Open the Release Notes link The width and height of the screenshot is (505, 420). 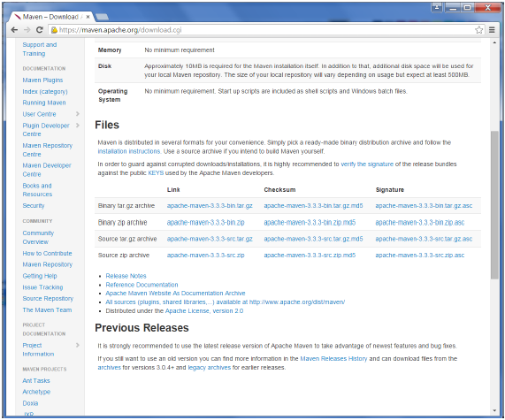[126, 276]
